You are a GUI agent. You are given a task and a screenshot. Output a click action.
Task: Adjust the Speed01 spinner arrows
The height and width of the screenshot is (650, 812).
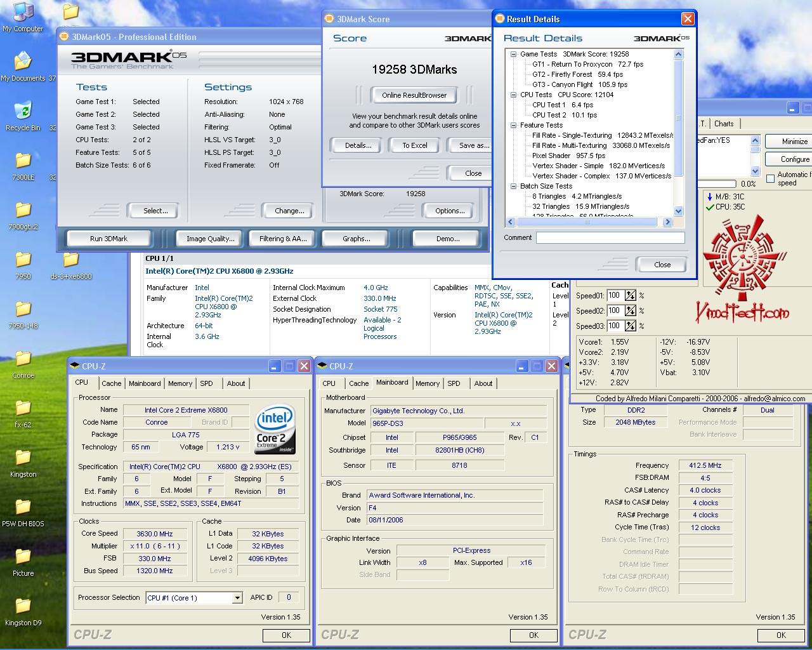(631, 295)
